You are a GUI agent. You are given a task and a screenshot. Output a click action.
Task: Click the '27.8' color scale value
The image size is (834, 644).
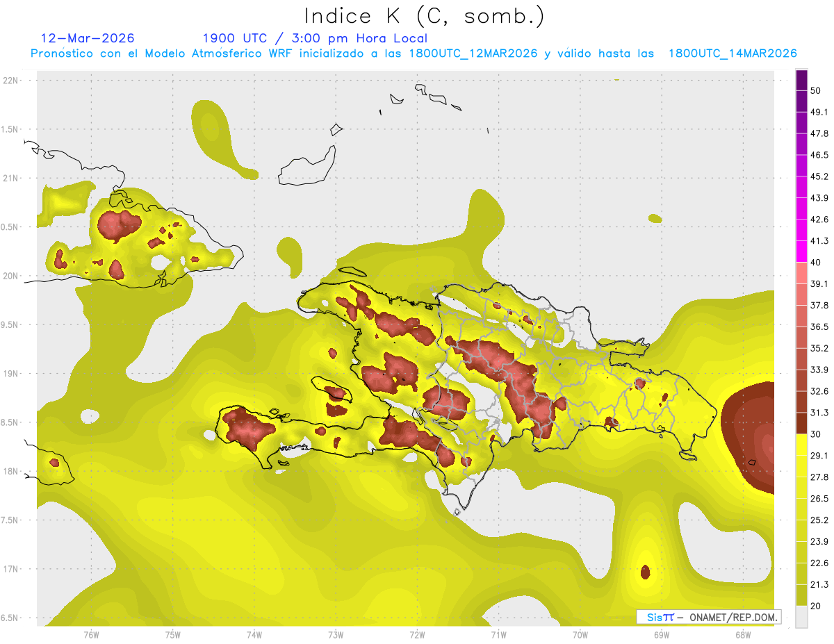(x=819, y=477)
